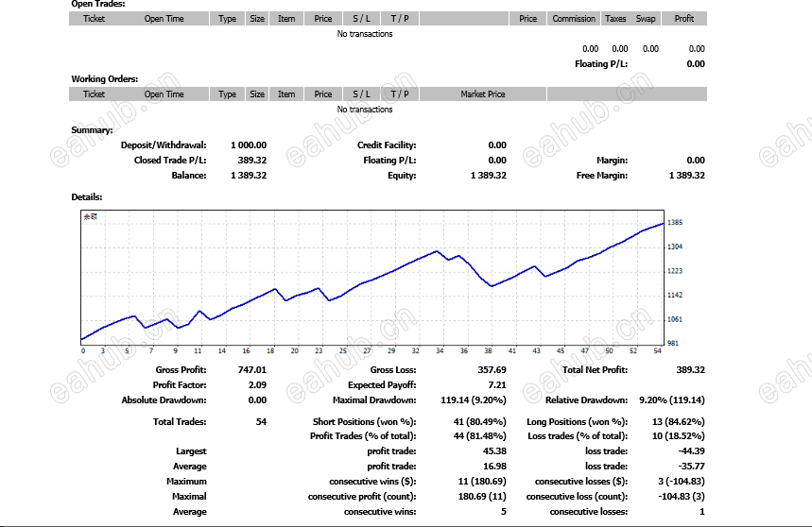Viewport: 812px width, 527px height.
Task: Click the Market Price header in Working Orders
Action: (483, 94)
